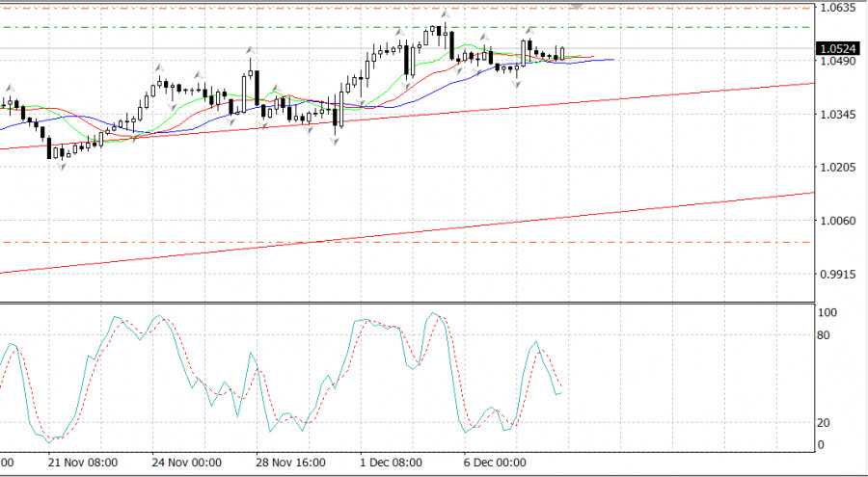Click the 21 Nov 08:00 time label
This screenshot has height=477, width=868.
pos(82,463)
